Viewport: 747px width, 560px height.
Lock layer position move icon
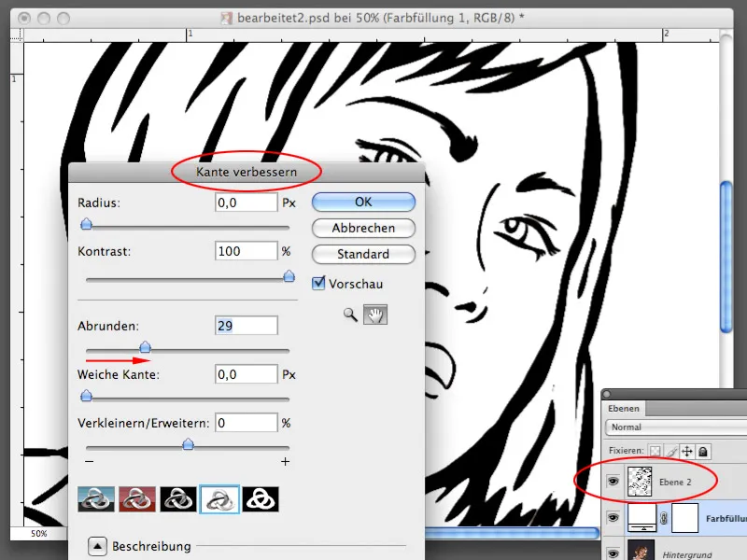click(x=687, y=451)
